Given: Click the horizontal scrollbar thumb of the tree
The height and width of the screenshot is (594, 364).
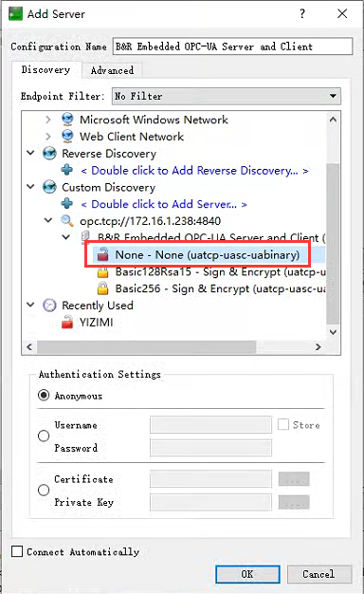Looking at the screenshot, I should point(146,346).
